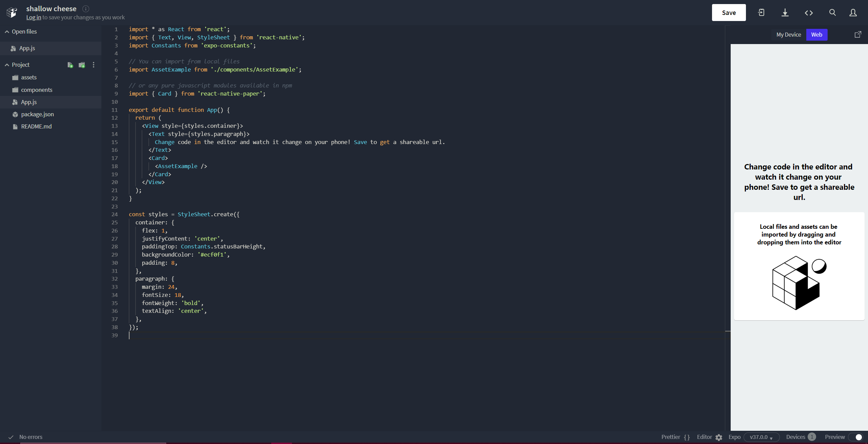Viewport: 868px width, 444px height.
Task: Switch preview to Web
Action: tap(816, 35)
